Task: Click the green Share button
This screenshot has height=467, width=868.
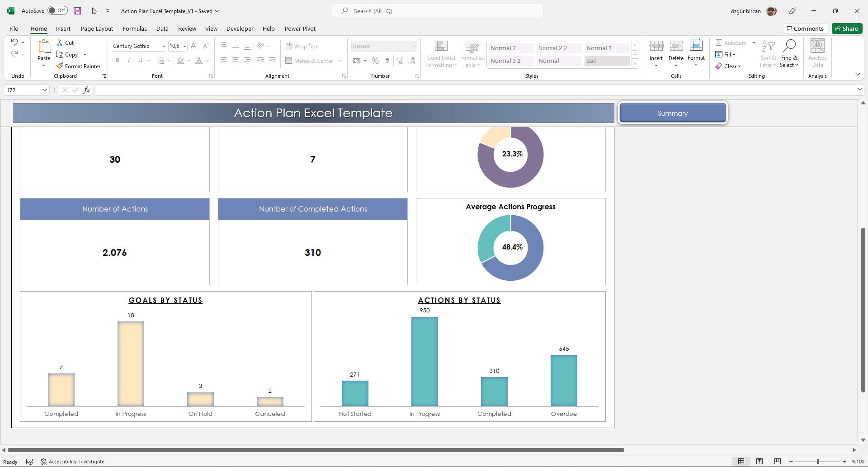Action: pos(847,28)
